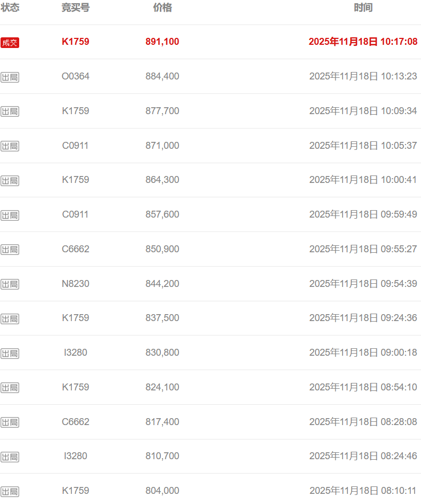Click the red 成交 status badge
The image size is (421, 504).
coord(10,43)
